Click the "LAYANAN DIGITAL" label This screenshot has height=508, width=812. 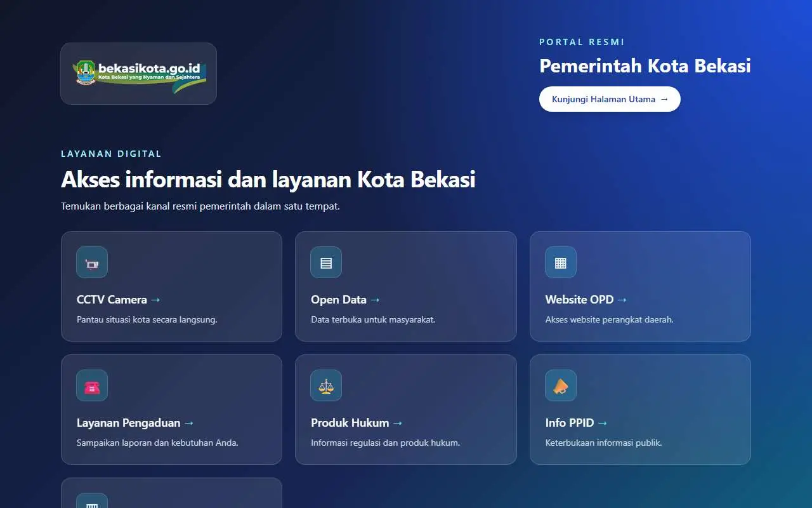click(x=111, y=154)
